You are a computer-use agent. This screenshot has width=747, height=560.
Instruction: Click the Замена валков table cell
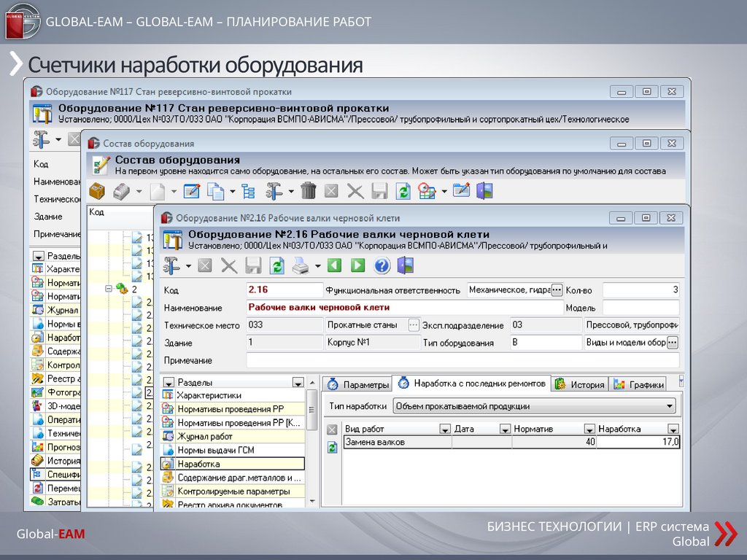398,442
